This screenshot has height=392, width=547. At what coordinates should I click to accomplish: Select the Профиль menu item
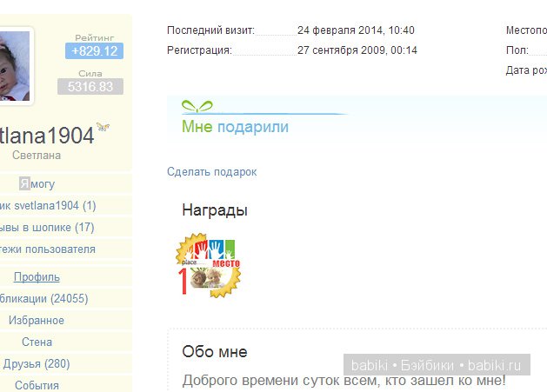37,277
